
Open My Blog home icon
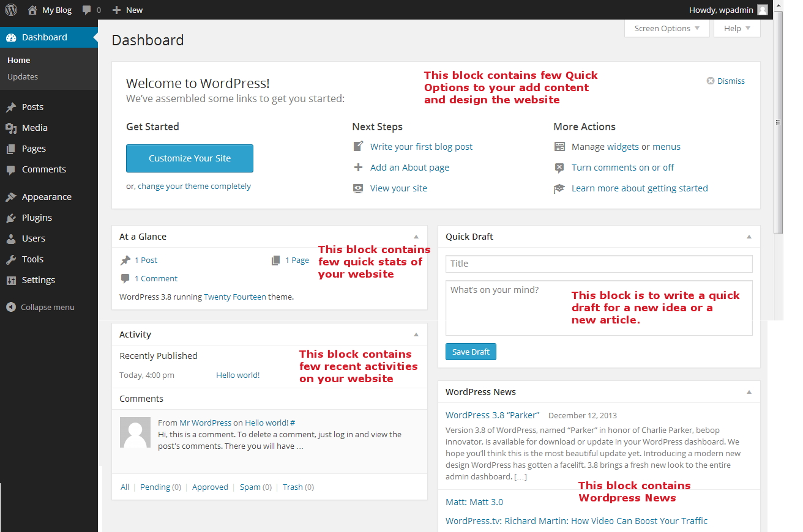(32, 10)
